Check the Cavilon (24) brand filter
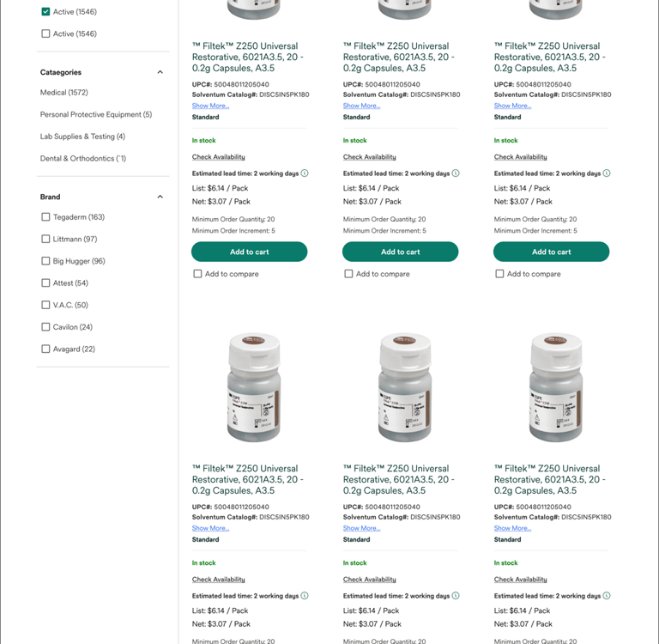 [45, 327]
